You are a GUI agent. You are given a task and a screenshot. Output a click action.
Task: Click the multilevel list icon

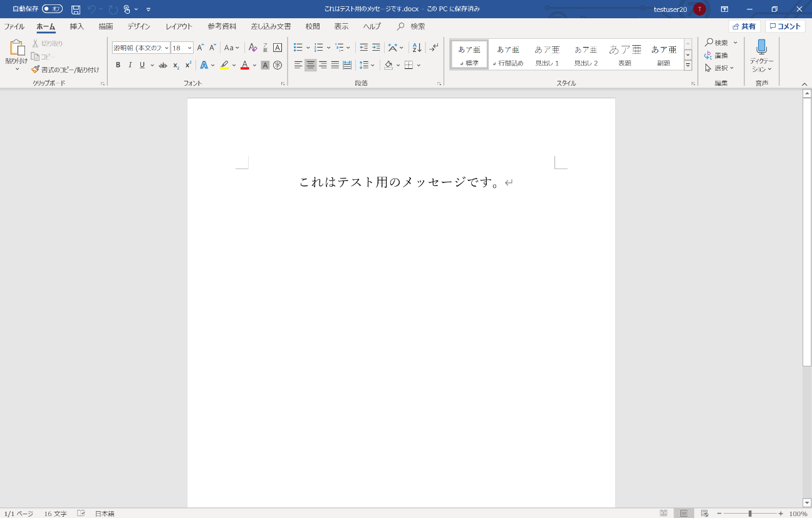coord(340,48)
